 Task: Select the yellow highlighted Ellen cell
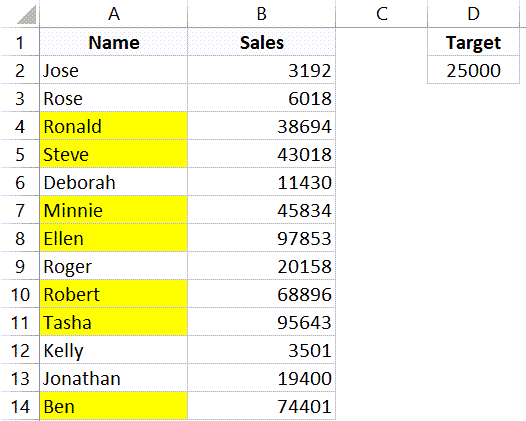coord(114,238)
